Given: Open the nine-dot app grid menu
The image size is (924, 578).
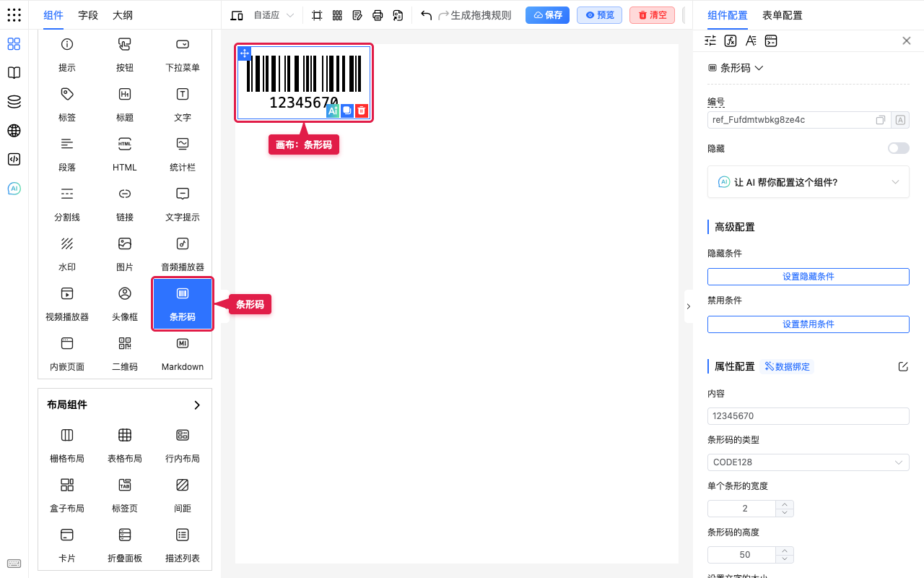Looking at the screenshot, I should (x=14, y=14).
